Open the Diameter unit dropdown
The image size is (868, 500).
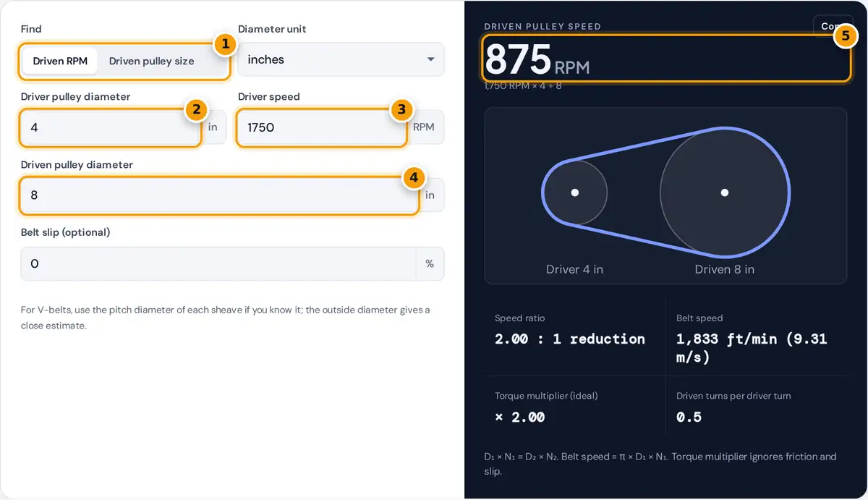(341, 59)
